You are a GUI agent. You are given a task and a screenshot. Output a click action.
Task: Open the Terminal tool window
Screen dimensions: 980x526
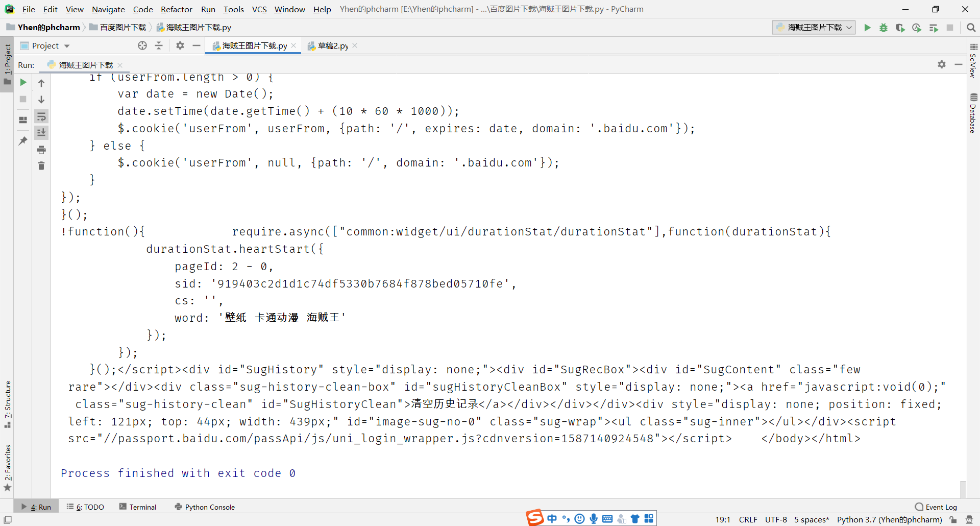click(138, 507)
